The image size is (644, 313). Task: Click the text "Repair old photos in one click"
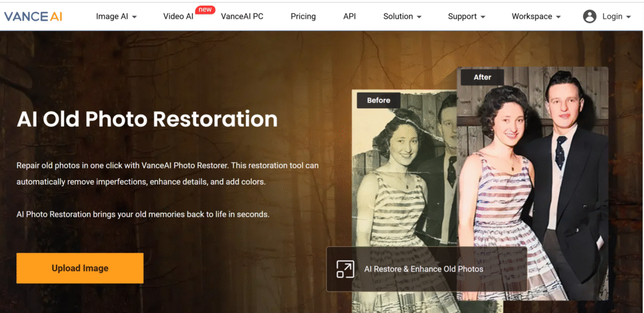point(77,166)
